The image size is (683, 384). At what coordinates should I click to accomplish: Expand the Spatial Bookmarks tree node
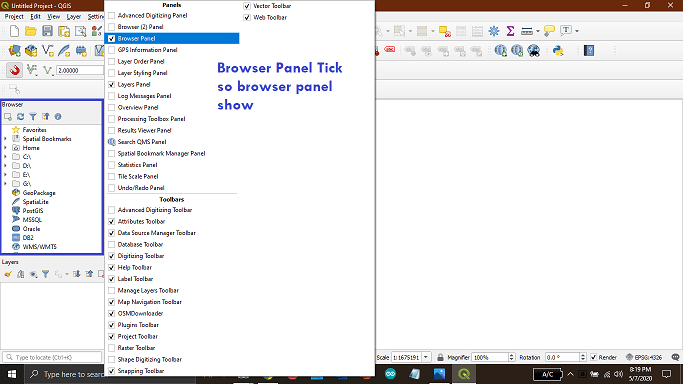(x=5, y=139)
